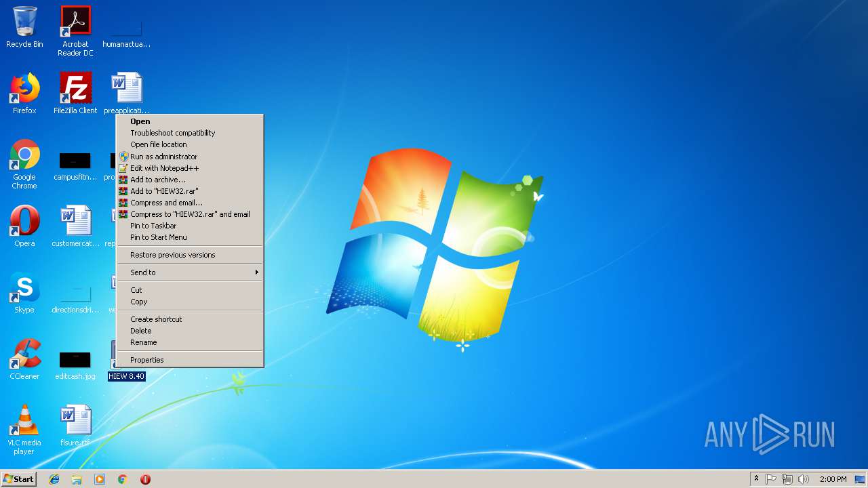Select the Firefox desktop shortcut
The image size is (868, 488).
pyautogui.click(x=24, y=94)
